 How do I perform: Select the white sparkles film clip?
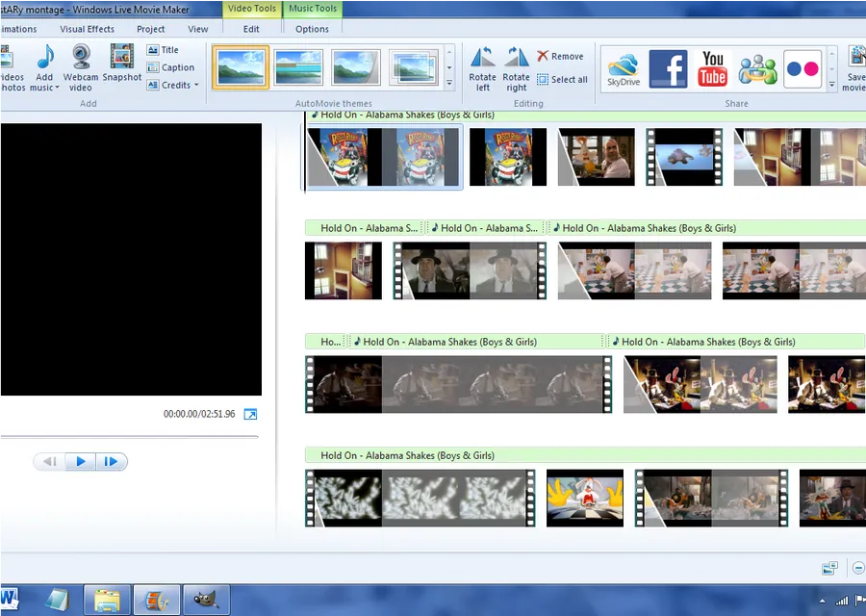point(420,498)
